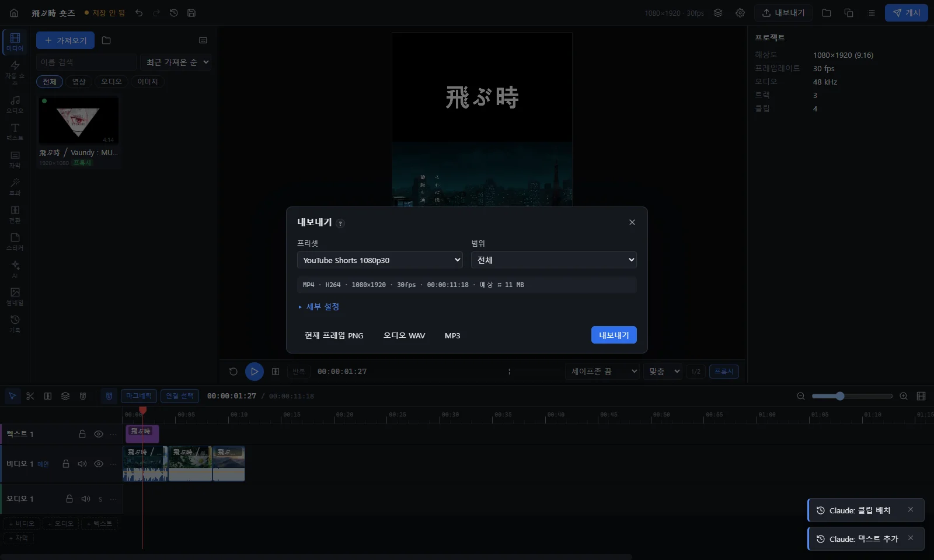The width and height of the screenshot is (934, 560).
Task: Open the YouTube Shorts 1080p30 preset dropdown
Action: (380, 260)
